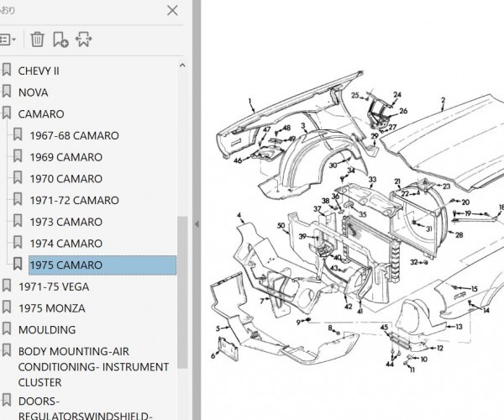
Task: Click part number 24 on the diagram
Action: click(397, 94)
